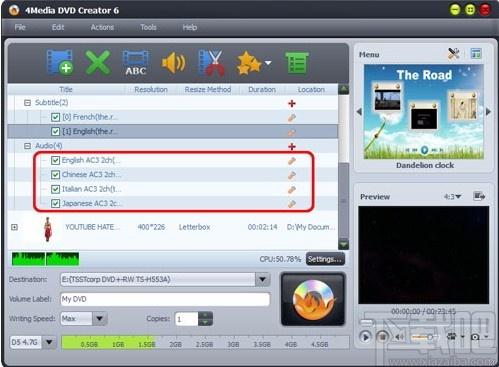Viewport: 499px width, 367px height.
Task: Open the audio speaker tool
Action: tap(173, 62)
